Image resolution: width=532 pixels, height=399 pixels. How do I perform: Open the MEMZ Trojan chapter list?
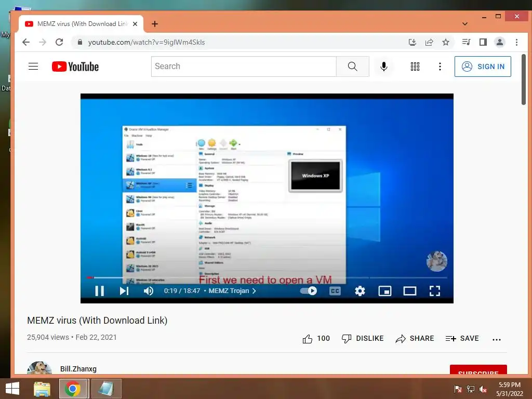232,291
